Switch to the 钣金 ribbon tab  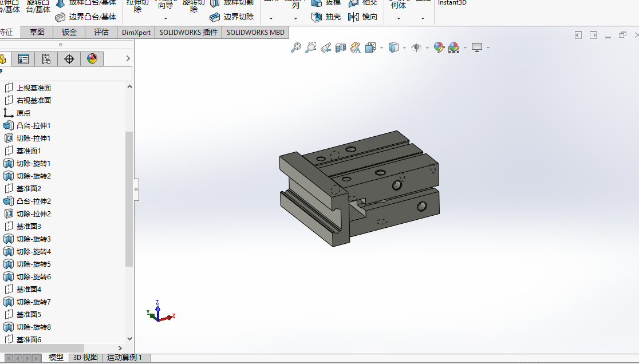pyautogui.click(x=69, y=32)
